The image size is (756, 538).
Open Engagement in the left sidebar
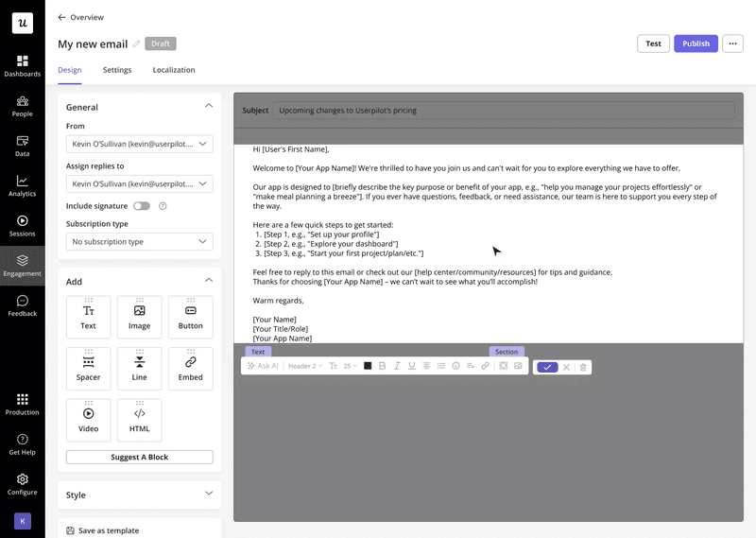pos(22,266)
